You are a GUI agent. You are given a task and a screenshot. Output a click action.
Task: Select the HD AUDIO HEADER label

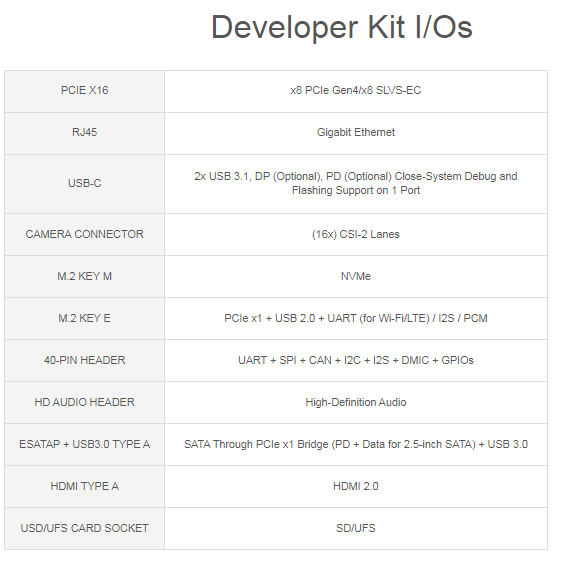(85, 402)
